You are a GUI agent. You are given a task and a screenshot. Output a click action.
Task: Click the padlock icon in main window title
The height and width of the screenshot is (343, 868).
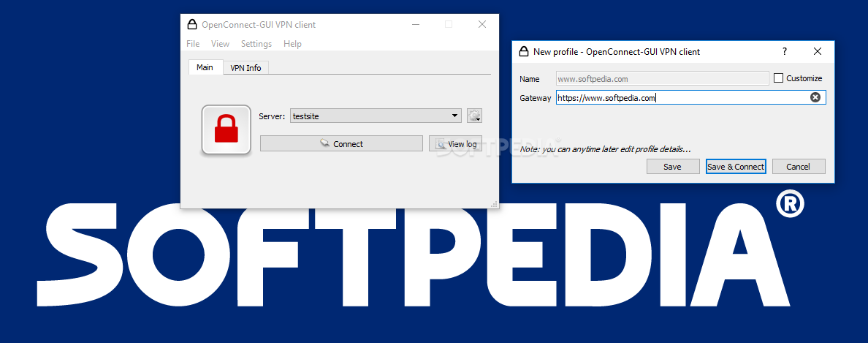click(x=192, y=24)
